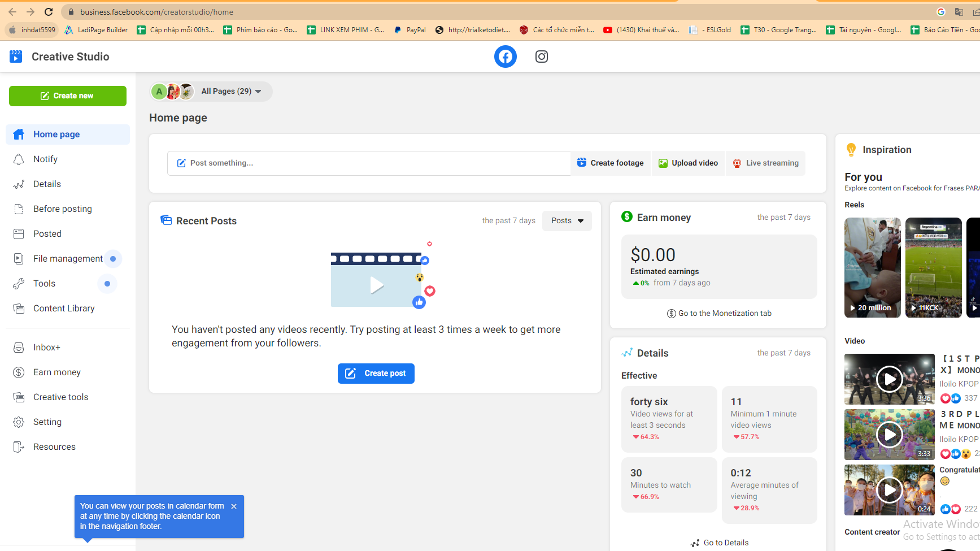The image size is (980, 551).
Task: Open the Posted sidebar item
Action: click(x=68, y=234)
